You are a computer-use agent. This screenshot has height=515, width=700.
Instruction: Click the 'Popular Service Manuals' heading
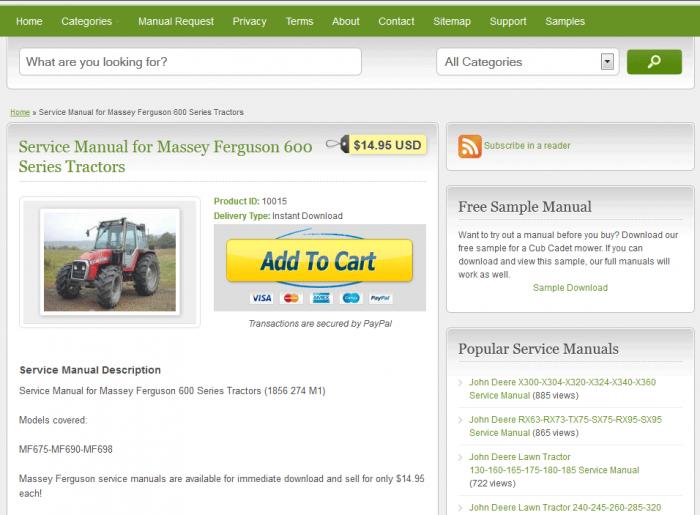(538, 349)
